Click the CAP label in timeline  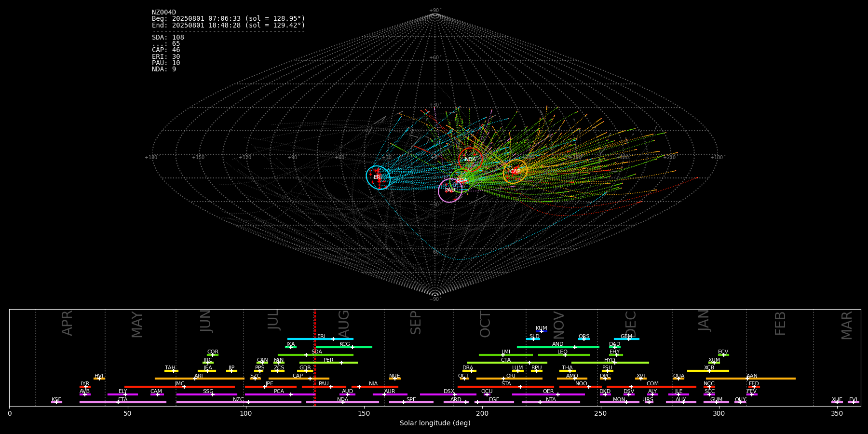298,376
